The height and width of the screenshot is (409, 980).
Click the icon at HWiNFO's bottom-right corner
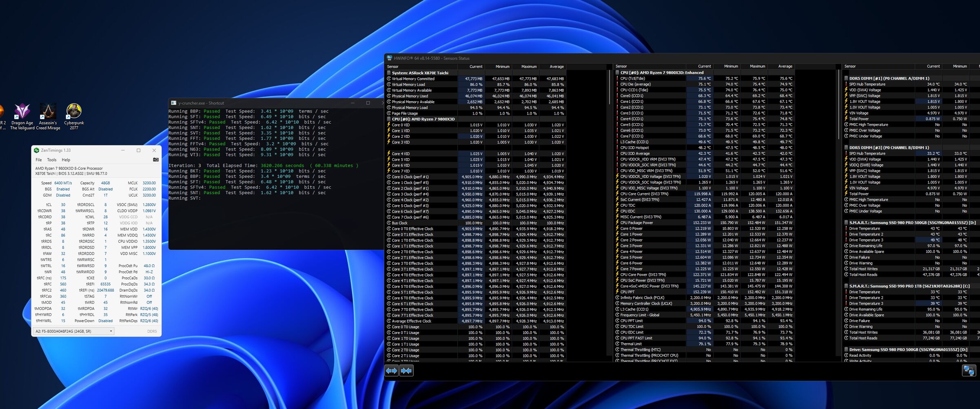pos(969,371)
